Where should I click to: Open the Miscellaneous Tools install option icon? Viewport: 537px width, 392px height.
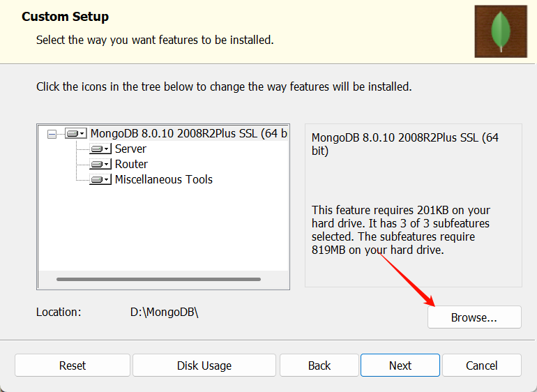(100, 179)
